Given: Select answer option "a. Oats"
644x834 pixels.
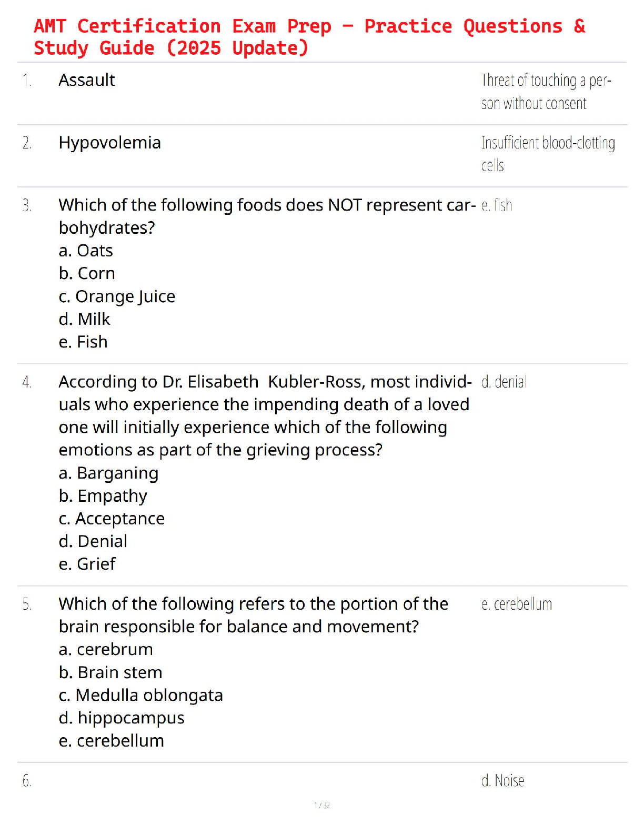Looking at the screenshot, I should (x=86, y=251).
